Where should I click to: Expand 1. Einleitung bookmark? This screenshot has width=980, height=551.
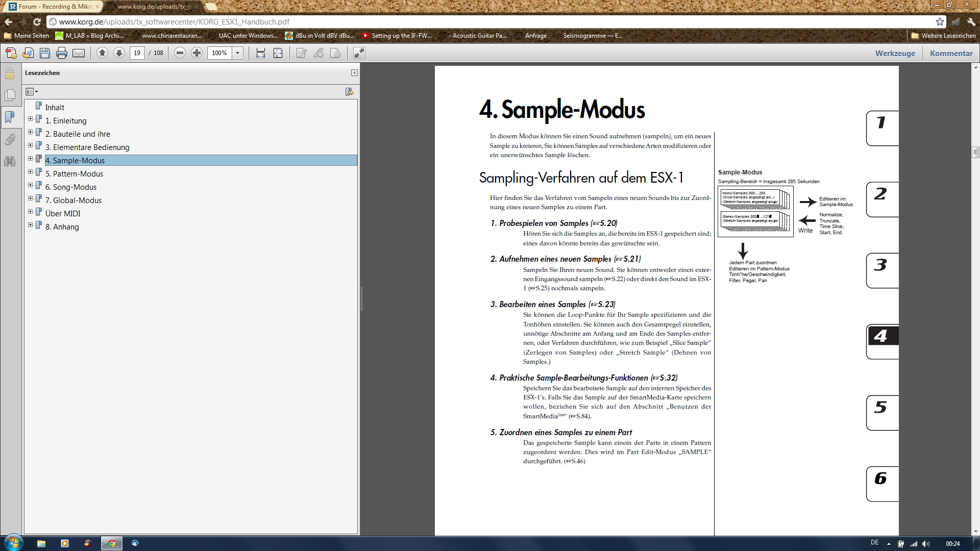coord(30,119)
